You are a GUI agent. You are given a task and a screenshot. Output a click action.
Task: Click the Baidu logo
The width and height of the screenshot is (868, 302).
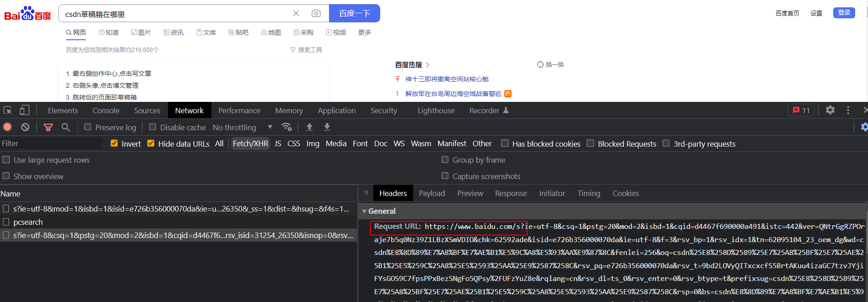point(27,13)
